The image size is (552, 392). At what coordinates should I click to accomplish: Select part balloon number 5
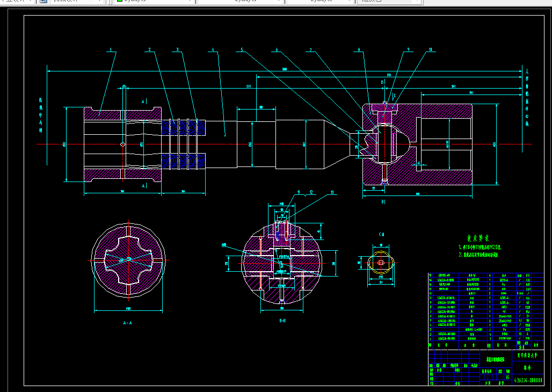242,49
